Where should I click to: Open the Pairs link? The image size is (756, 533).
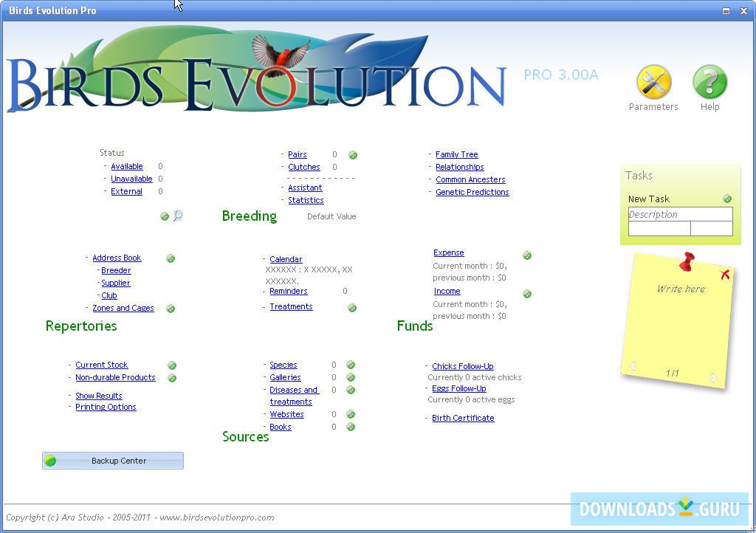pos(298,155)
